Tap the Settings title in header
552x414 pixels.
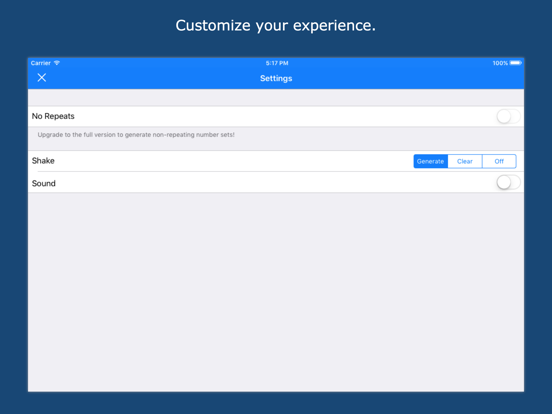coord(276,78)
